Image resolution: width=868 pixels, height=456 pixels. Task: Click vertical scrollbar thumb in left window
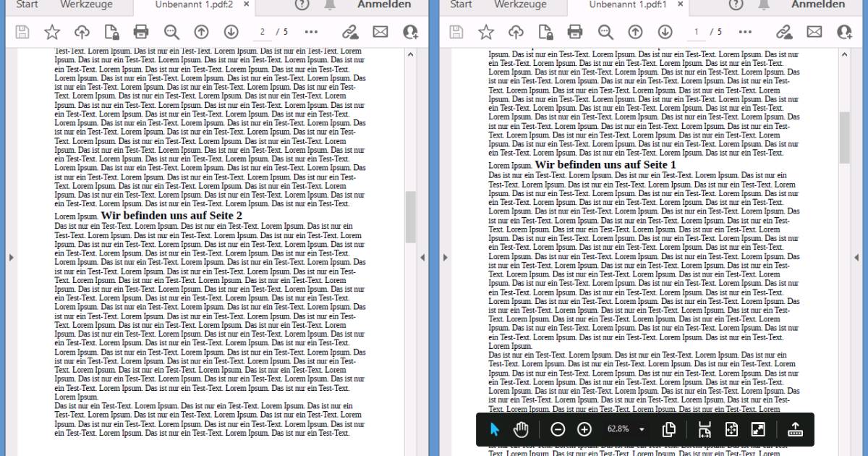(x=410, y=217)
